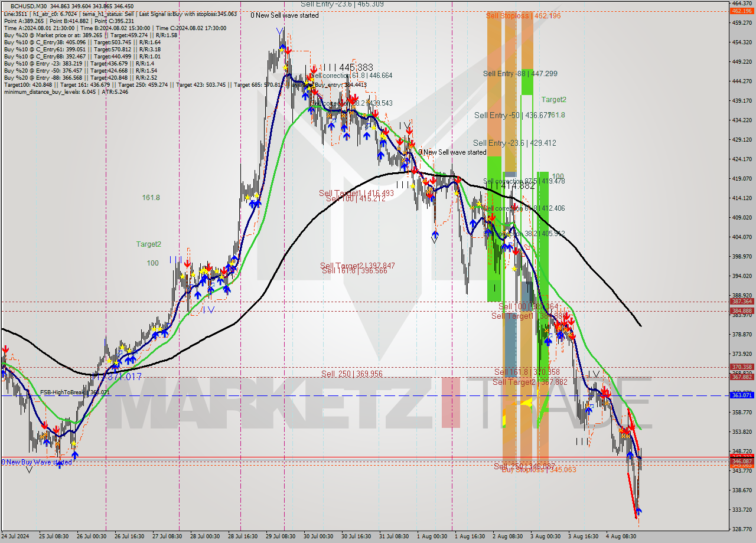The width and height of the screenshot is (756, 543).
Task: Select the 'Sell Entry -50 | 436.677' label
Action: pos(512,115)
